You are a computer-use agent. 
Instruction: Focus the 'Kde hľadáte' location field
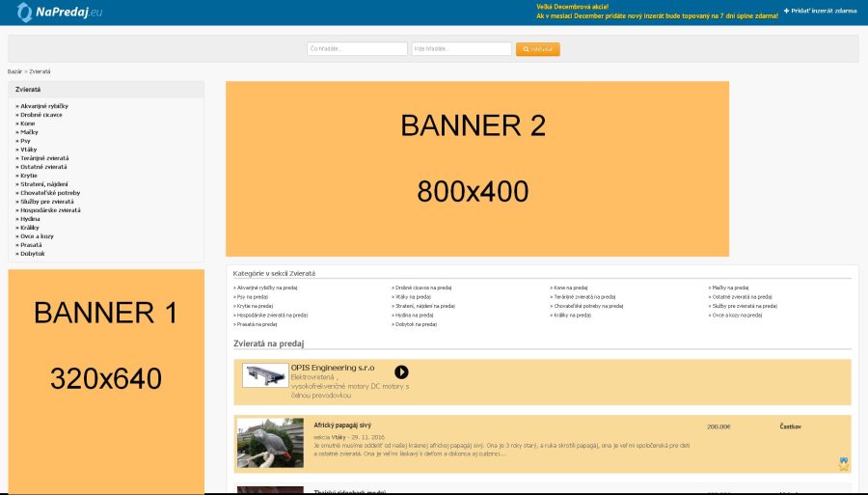[461, 48]
